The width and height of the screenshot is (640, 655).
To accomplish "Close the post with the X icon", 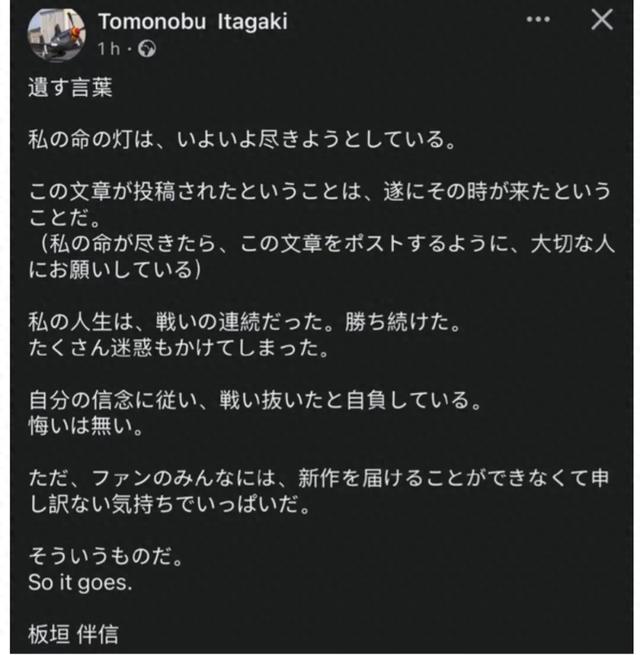I will (602, 20).
